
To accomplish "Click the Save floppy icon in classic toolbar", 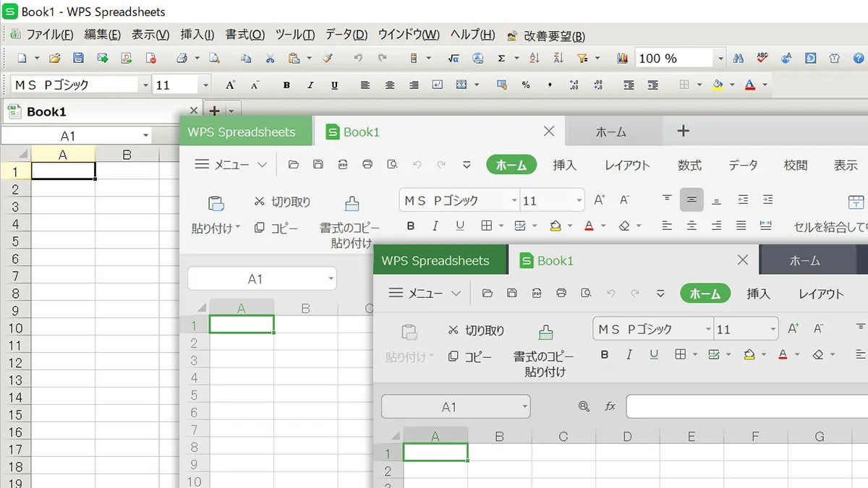I will click(78, 59).
